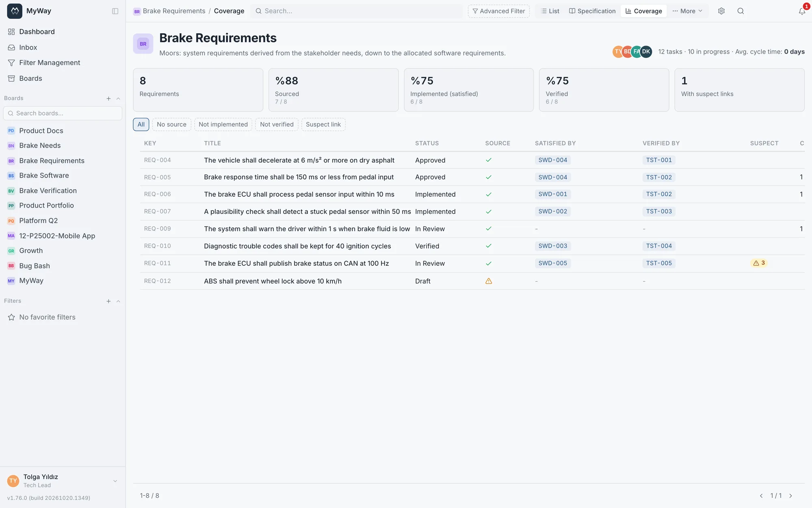Expand user menu chevron for Tolga Yıldız
The image size is (812, 508).
pos(115,481)
